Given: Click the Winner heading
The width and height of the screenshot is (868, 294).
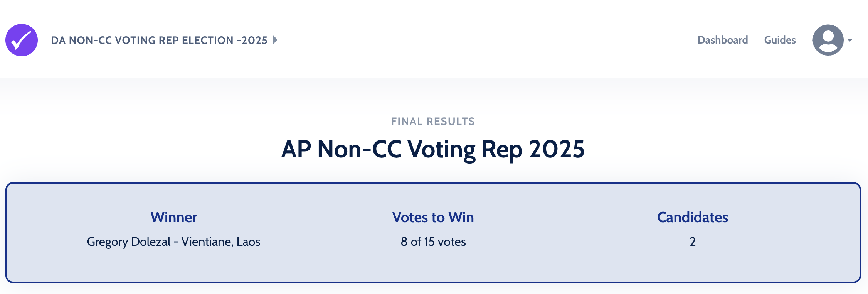Looking at the screenshot, I should click(x=174, y=218).
